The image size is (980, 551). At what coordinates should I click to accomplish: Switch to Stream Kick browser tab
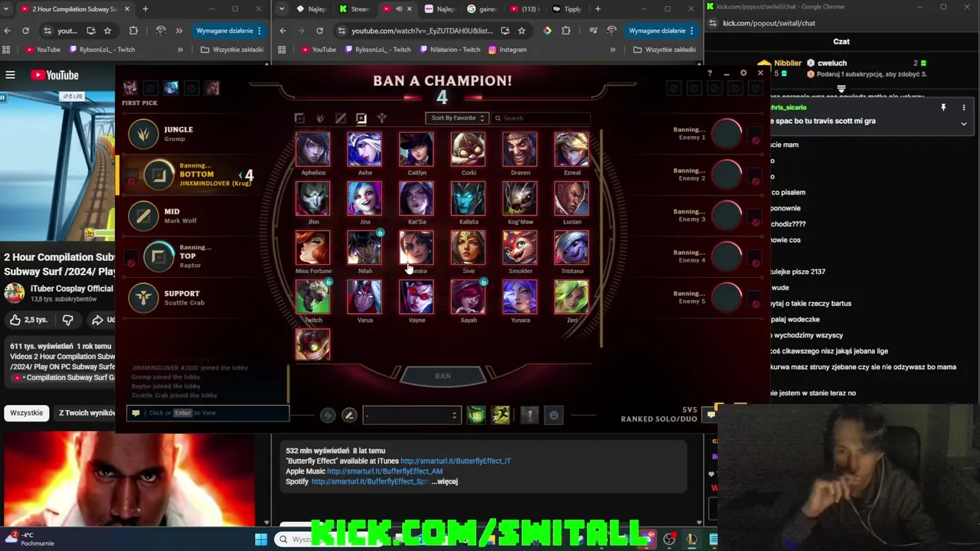(354, 9)
